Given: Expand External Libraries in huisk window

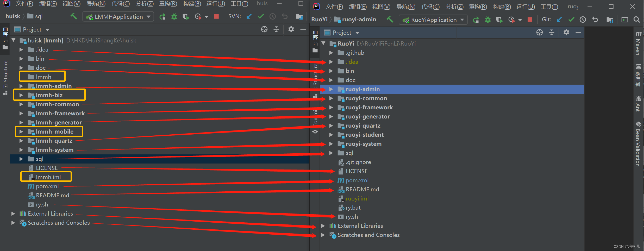Looking at the screenshot, I should tap(13, 214).
